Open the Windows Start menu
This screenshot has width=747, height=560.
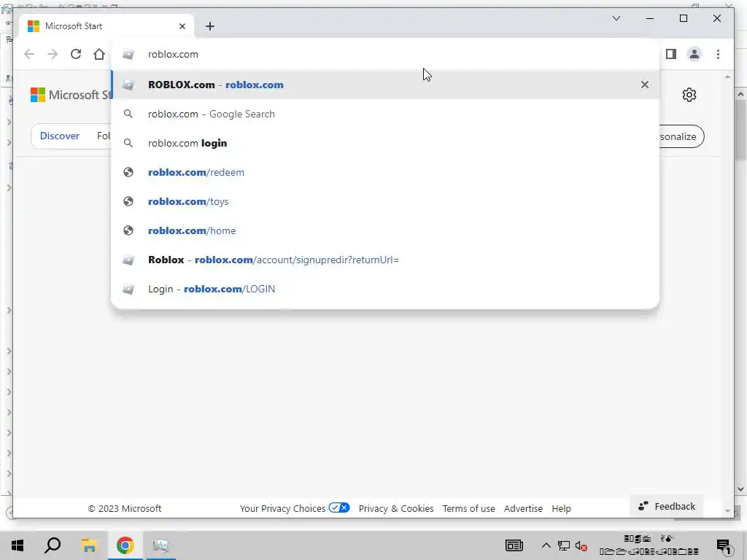pyautogui.click(x=18, y=545)
